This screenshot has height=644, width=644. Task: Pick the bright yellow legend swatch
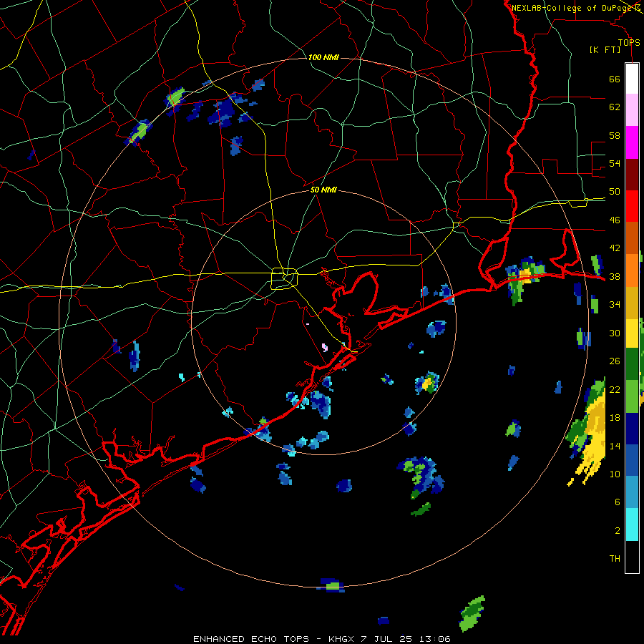[632, 333]
